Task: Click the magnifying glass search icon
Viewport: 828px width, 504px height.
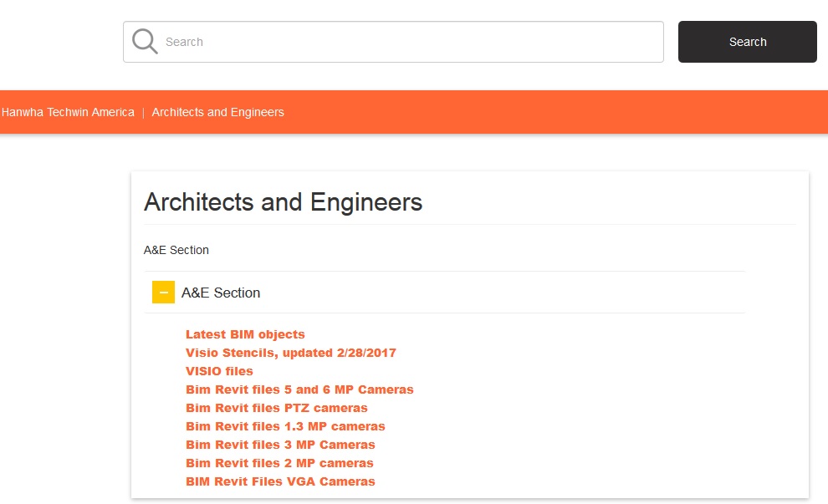Action: pyautogui.click(x=145, y=42)
